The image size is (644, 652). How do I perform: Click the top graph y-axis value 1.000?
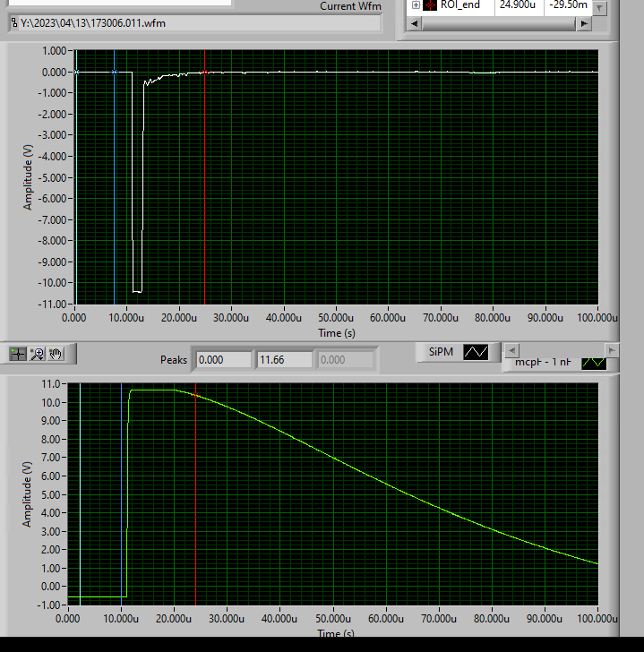pyautogui.click(x=54, y=51)
